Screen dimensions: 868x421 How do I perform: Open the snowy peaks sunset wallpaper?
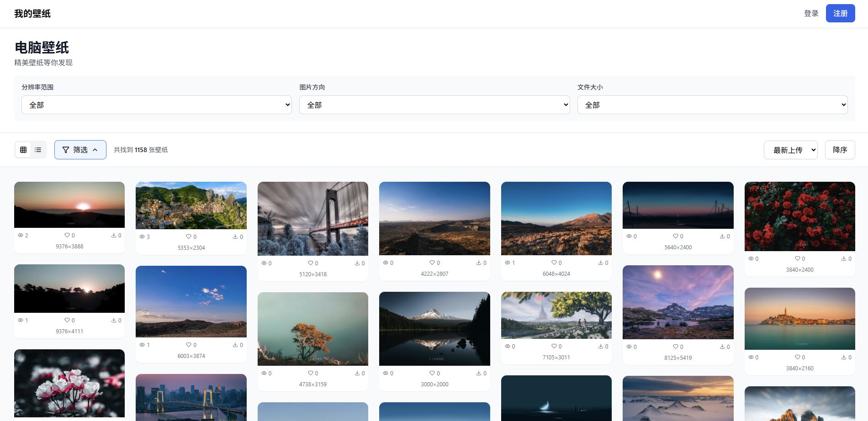(x=678, y=398)
